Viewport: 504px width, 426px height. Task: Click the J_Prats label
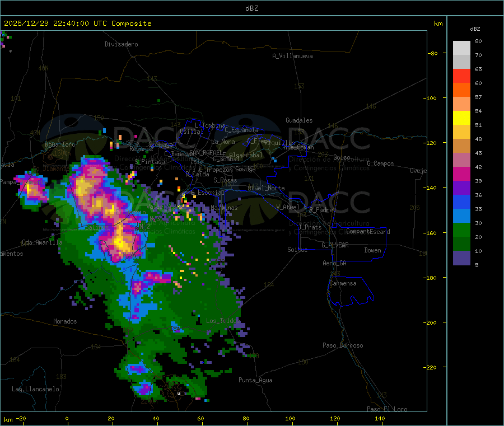(310, 227)
